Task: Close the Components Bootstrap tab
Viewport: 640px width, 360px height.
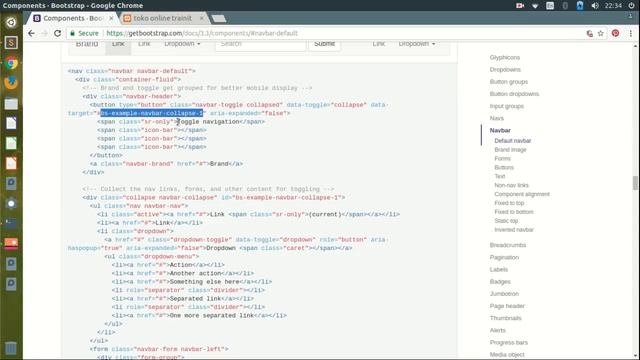Action: point(111,18)
